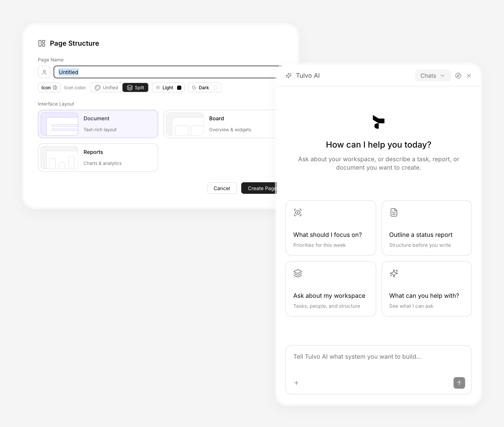Click the Tulvo logo above the greeting
This screenshot has height=427, width=504.
coord(378,122)
